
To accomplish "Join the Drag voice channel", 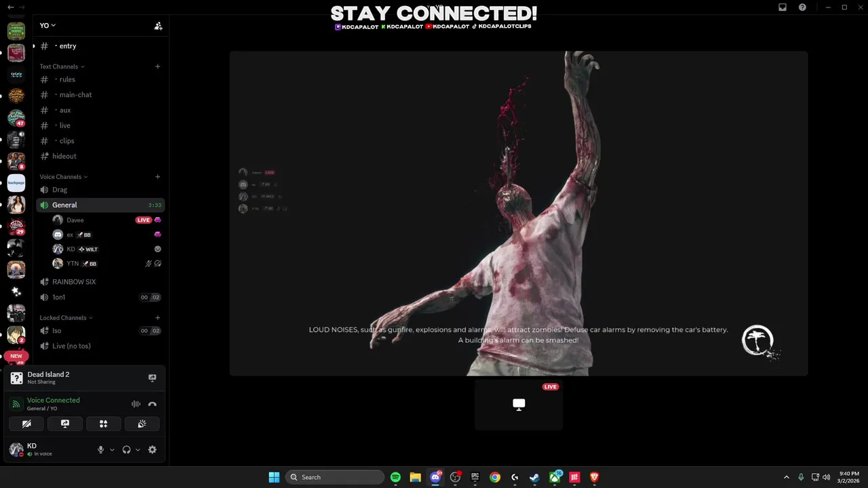I will 100,190.
